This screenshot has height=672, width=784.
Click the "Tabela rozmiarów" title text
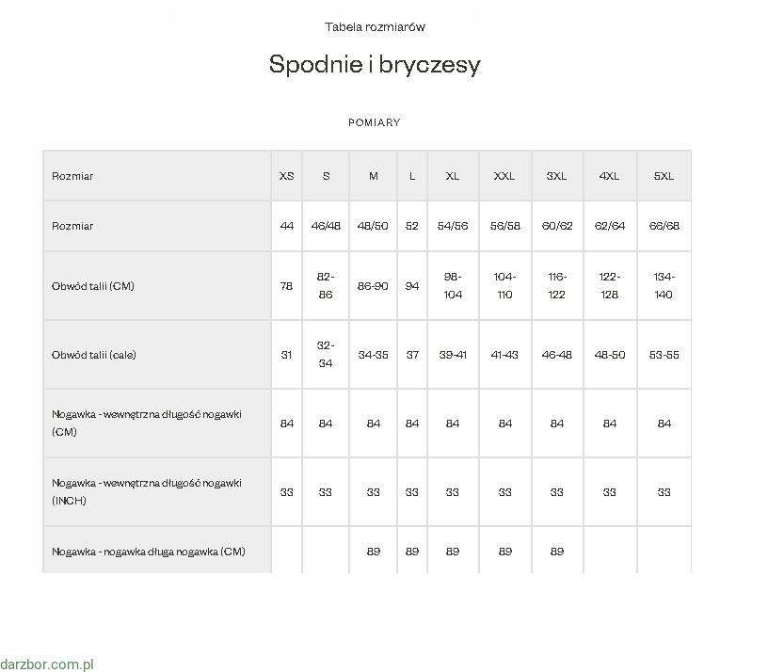375,26
